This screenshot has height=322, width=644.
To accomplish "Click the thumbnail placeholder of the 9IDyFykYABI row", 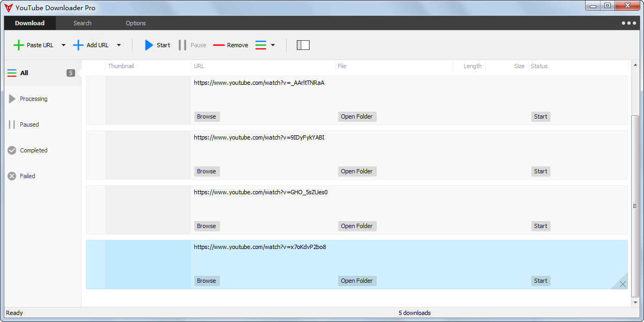I will click(x=148, y=155).
